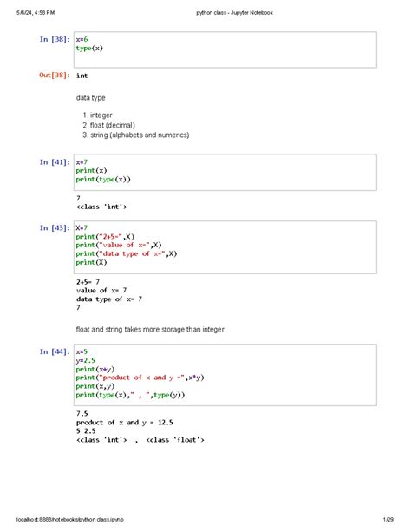
Task: Click the 'data type' markdown heading
Action: tap(90, 98)
